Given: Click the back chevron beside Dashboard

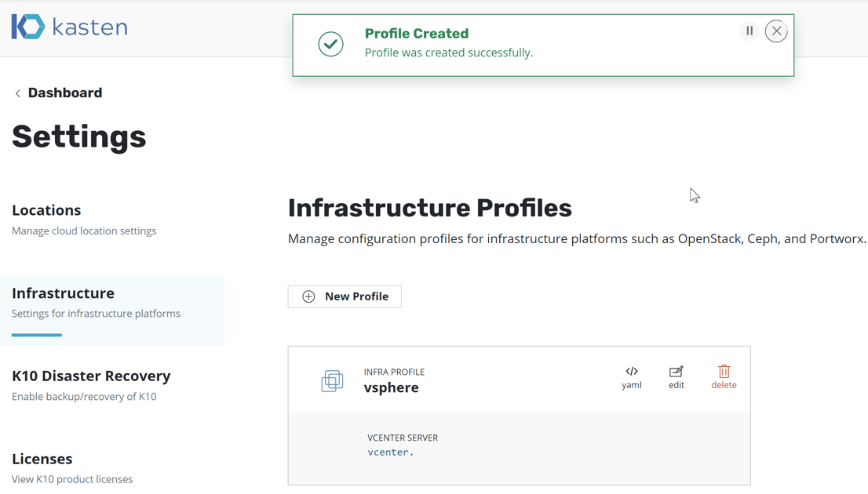Looking at the screenshot, I should pos(18,93).
